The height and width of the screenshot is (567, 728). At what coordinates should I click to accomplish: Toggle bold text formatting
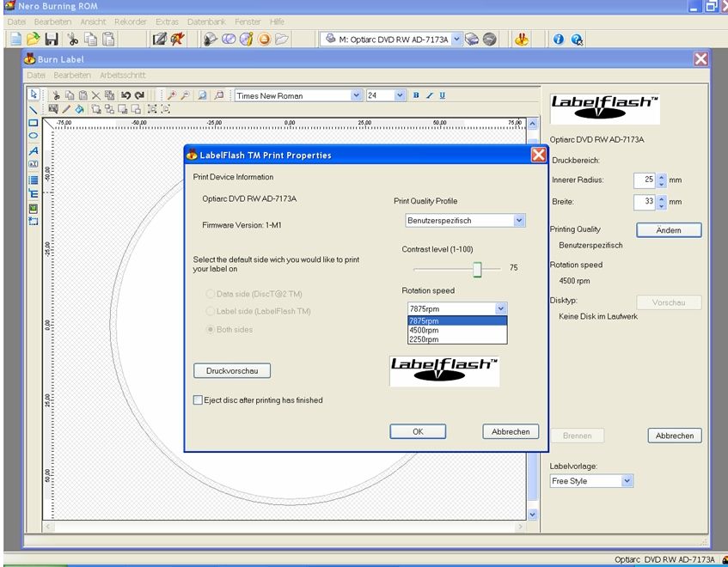417,95
